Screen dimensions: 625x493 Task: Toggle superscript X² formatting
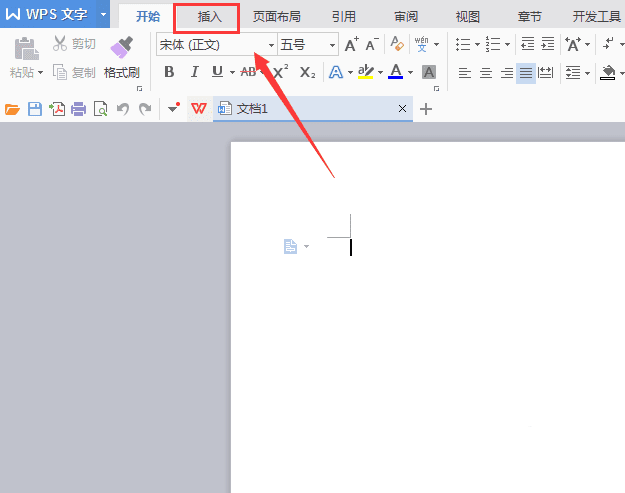point(281,72)
